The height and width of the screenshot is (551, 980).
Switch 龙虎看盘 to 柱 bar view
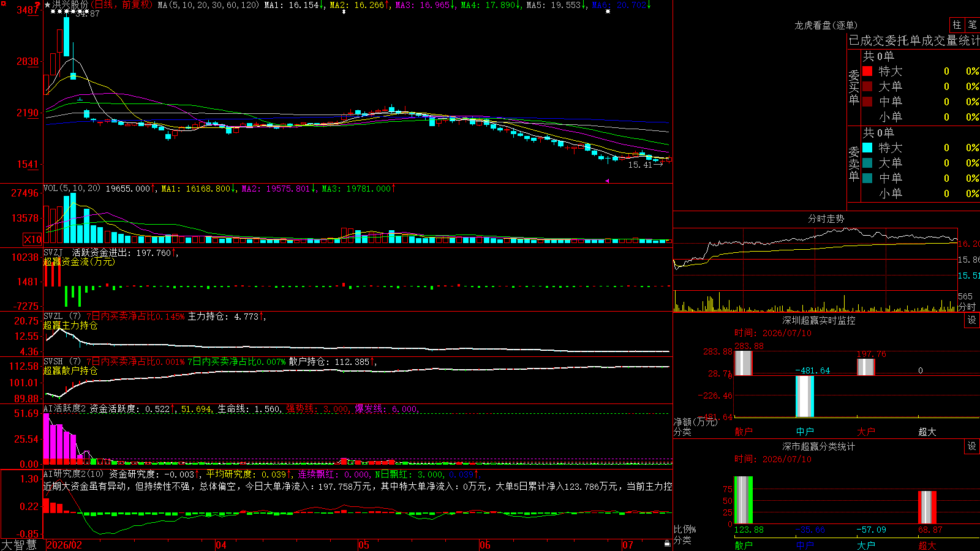coord(957,25)
